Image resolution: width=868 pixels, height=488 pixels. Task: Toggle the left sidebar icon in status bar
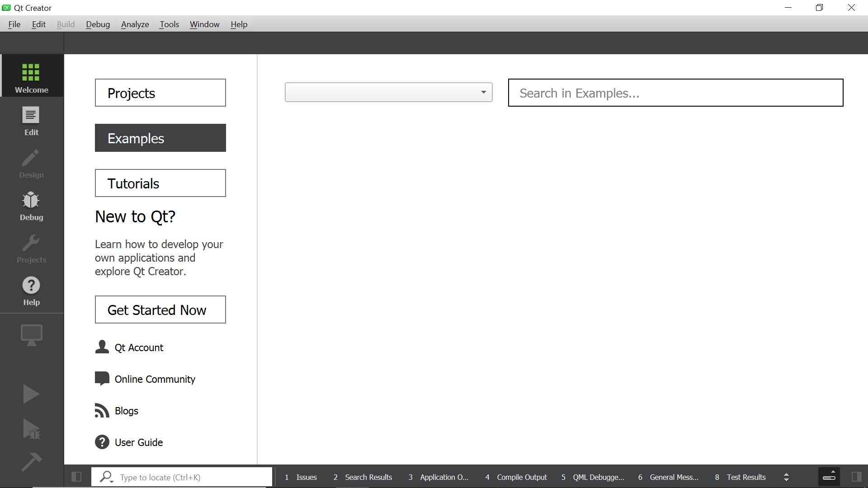tap(76, 477)
